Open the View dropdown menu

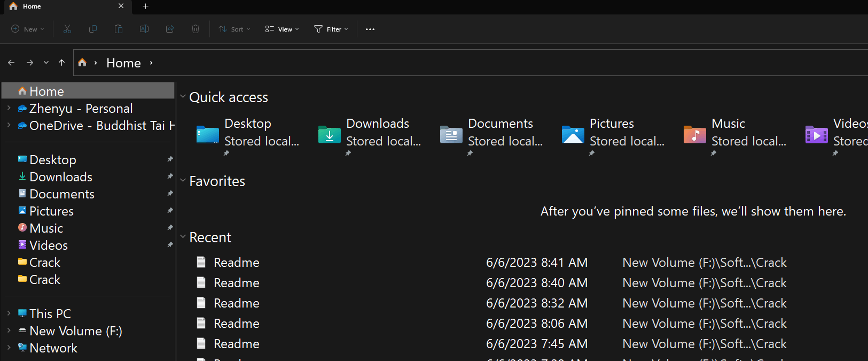282,29
